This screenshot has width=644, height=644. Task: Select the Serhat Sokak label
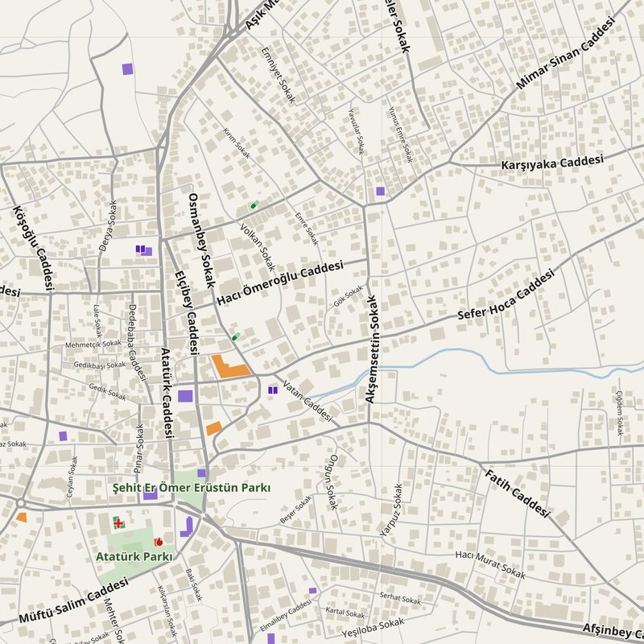tap(400, 598)
